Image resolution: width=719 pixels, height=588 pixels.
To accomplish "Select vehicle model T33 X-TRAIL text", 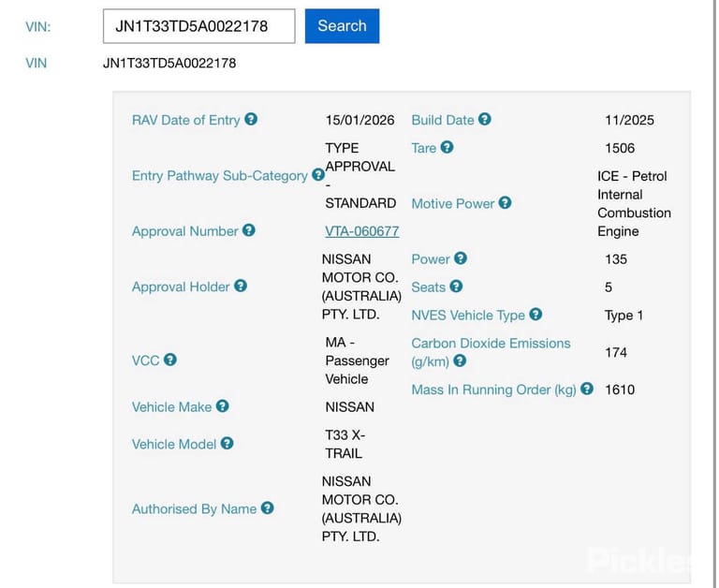I will click(x=345, y=444).
